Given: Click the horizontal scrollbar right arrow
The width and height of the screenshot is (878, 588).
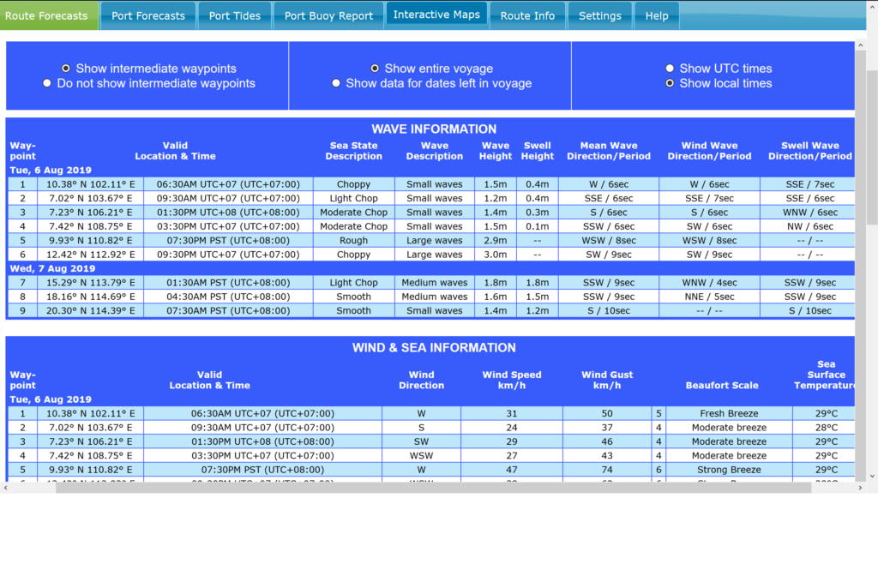Looking at the screenshot, I should coord(858,488).
